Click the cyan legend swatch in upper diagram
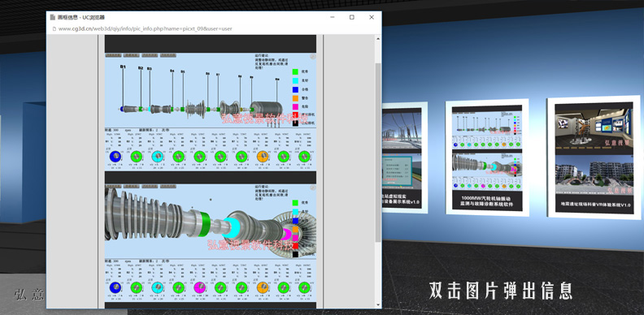644x315 pixels. (x=295, y=81)
